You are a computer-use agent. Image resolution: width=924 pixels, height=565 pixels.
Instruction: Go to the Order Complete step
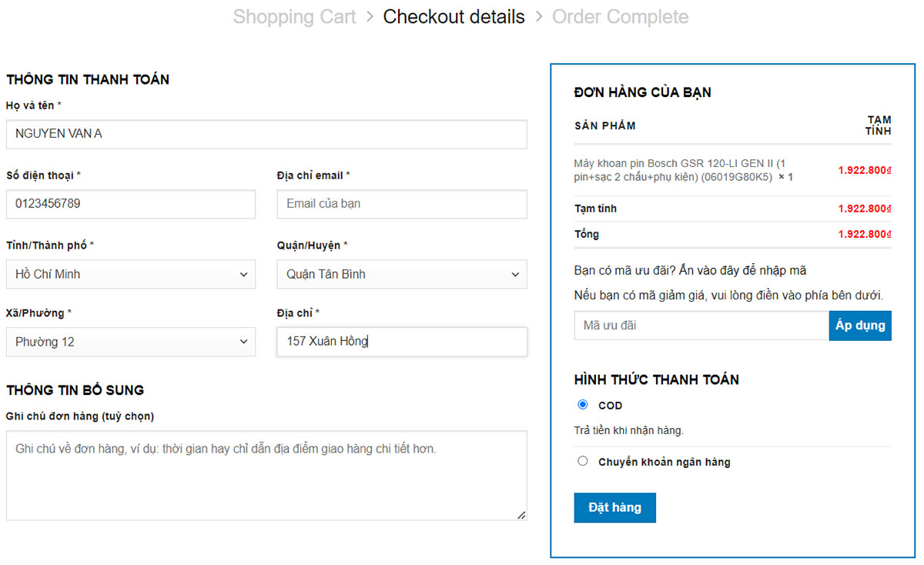coord(620,17)
